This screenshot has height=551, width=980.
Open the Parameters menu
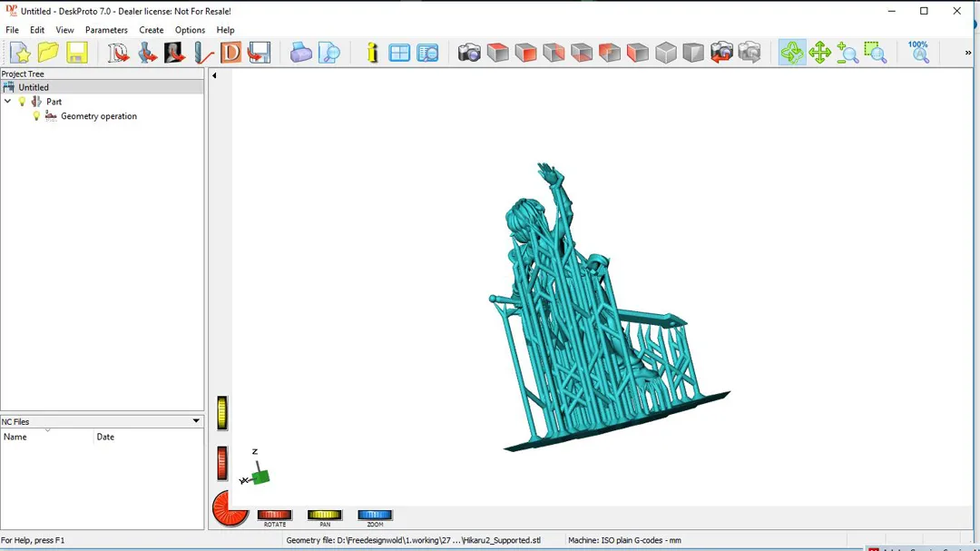(x=106, y=30)
